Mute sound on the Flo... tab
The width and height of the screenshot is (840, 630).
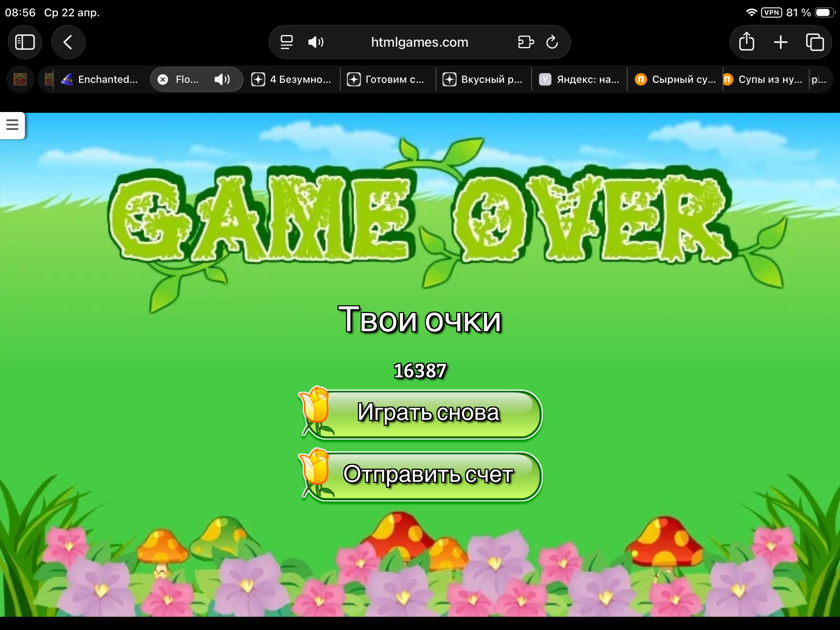[x=222, y=80]
